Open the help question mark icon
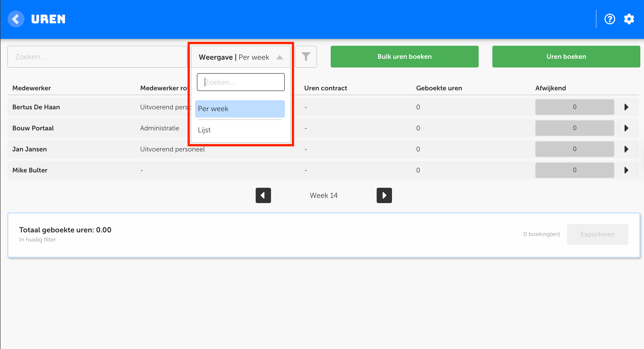Image resolution: width=644 pixels, height=349 pixels. point(609,19)
